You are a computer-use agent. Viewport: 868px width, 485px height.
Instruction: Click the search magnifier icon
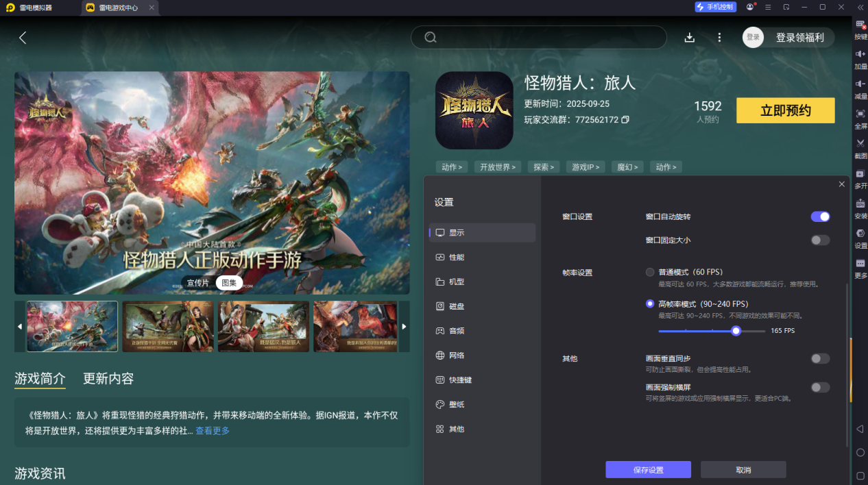point(431,37)
